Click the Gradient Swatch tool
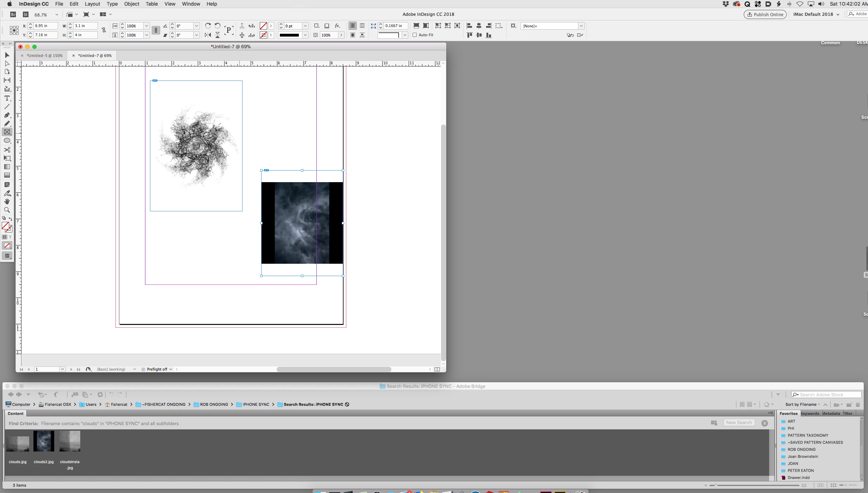This screenshot has height=493, width=868. (x=7, y=167)
